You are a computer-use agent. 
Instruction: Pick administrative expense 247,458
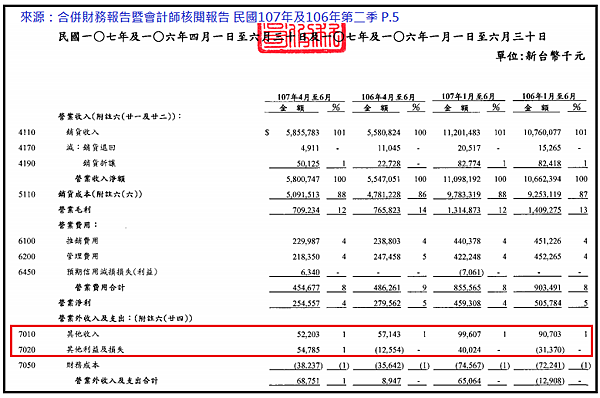tap(387, 257)
